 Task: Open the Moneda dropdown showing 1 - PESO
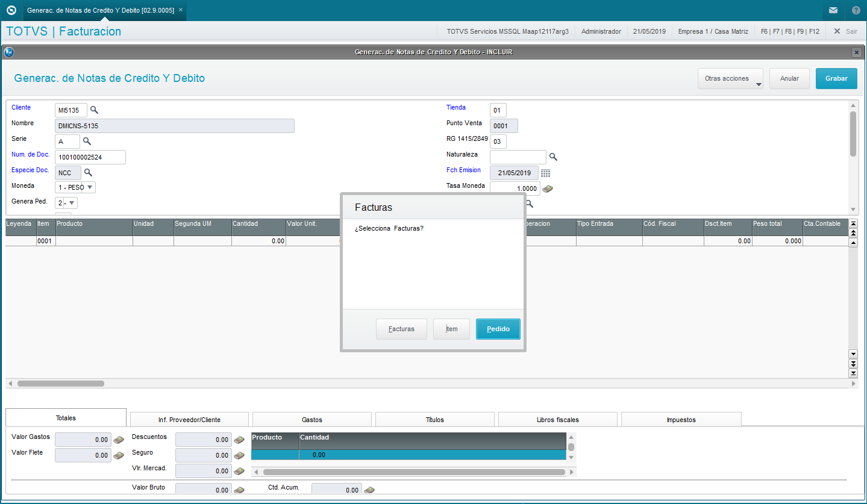pyautogui.click(x=75, y=187)
